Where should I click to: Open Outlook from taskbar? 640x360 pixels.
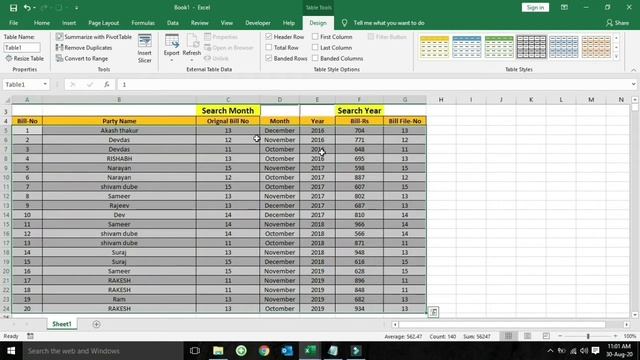(x=287, y=351)
